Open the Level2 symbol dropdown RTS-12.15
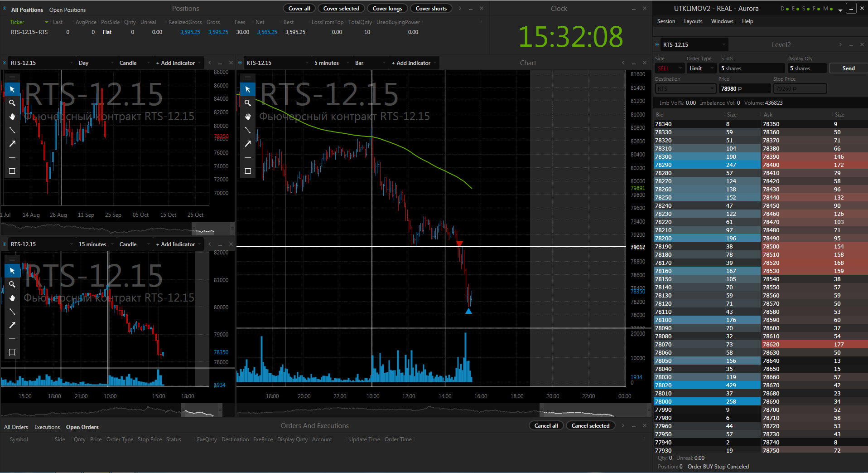868x473 pixels. (x=694, y=44)
